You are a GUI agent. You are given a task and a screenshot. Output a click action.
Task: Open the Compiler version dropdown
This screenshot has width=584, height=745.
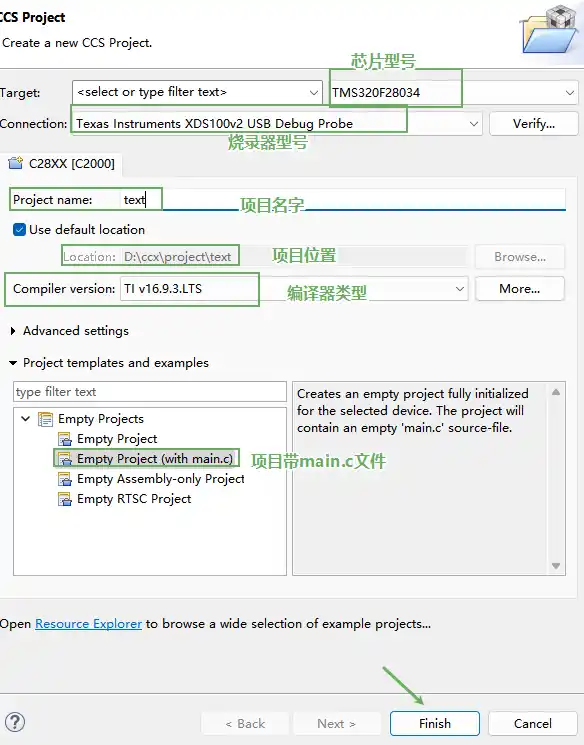click(x=460, y=288)
